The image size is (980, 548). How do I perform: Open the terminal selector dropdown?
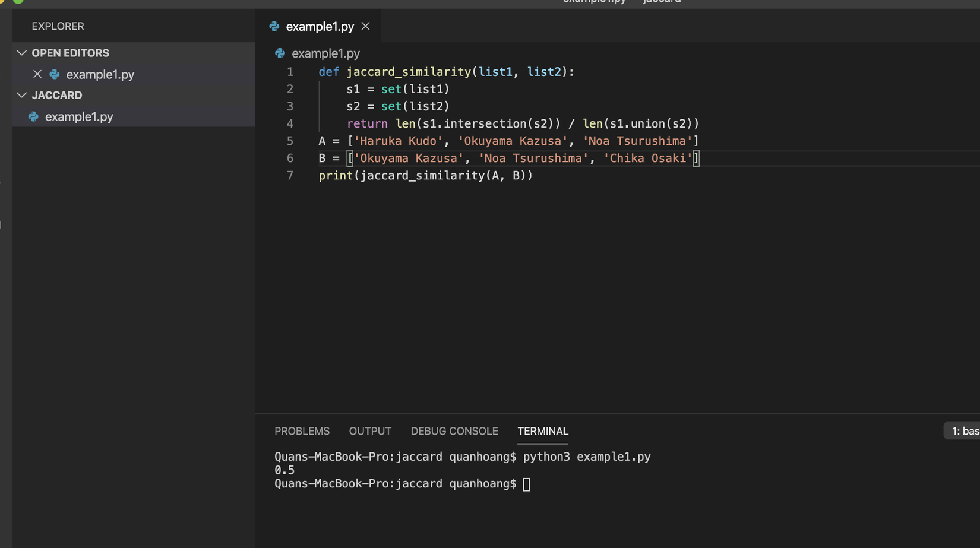[963, 431]
